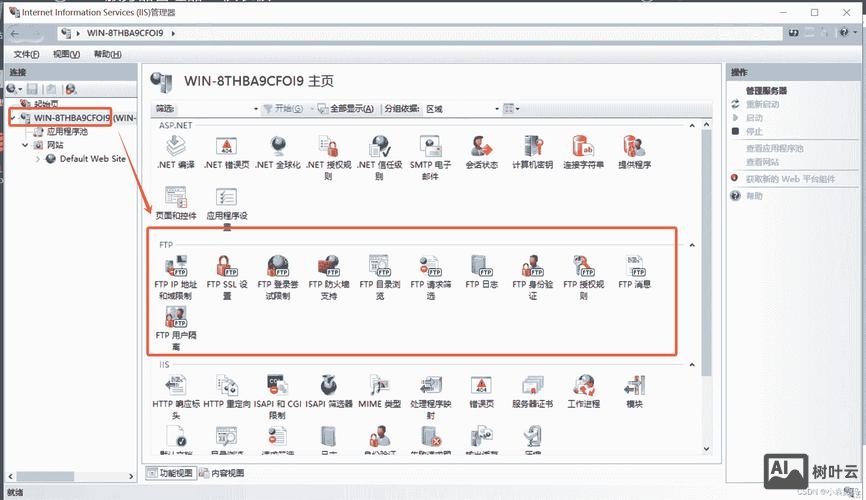Open the .NET 编译 feature icon
Screen dimensions: 866x500
coord(176,152)
